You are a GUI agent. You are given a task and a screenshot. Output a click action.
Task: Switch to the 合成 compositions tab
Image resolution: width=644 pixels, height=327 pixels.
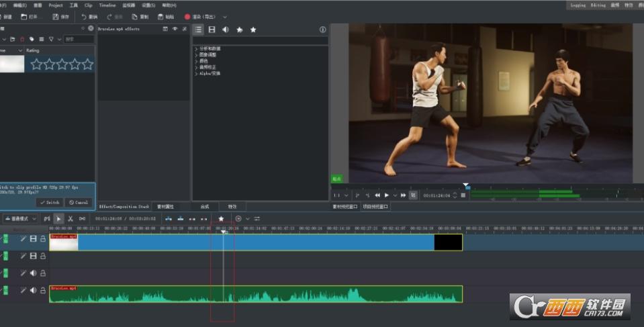pos(205,206)
